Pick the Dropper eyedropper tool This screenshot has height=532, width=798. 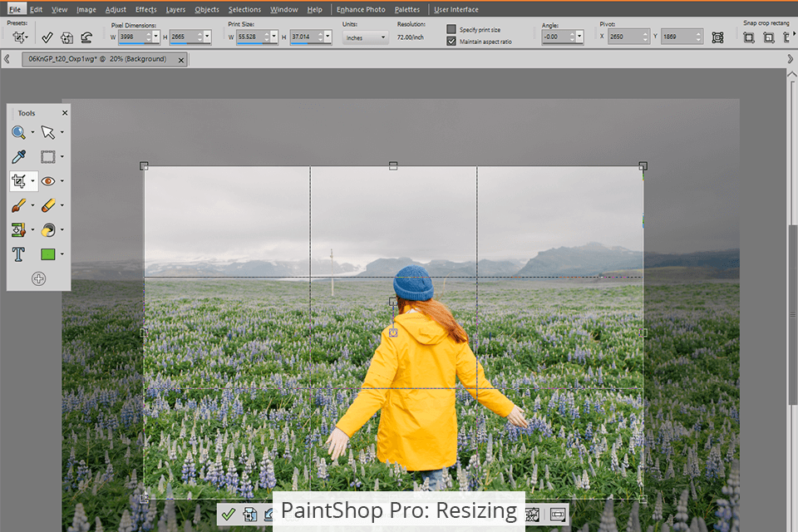(18, 157)
